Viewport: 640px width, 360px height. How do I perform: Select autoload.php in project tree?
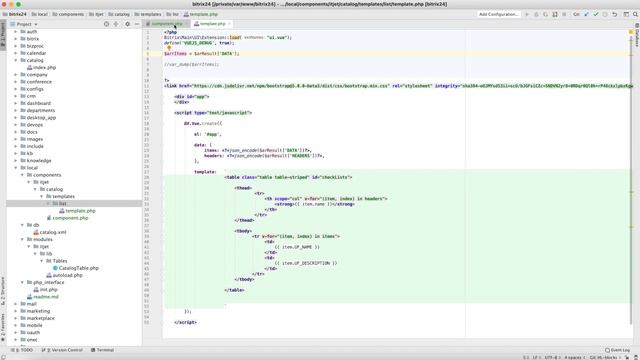tap(64, 276)
